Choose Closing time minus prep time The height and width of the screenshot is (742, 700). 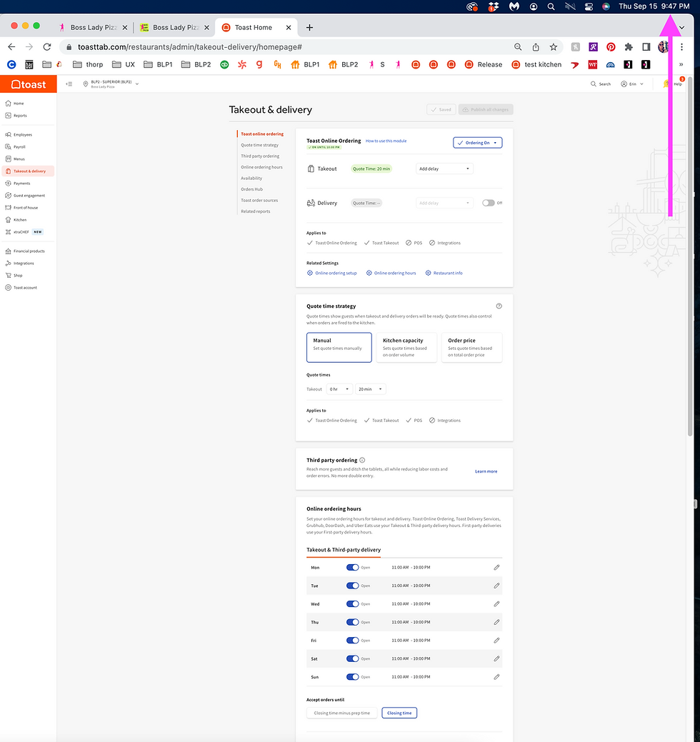point(341,713)
